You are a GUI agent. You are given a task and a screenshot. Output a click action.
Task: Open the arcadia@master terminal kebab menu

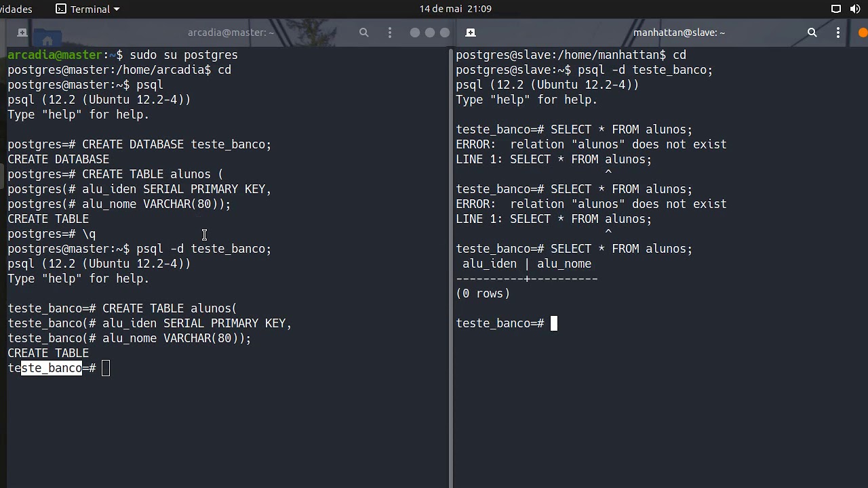click(390, 33)
